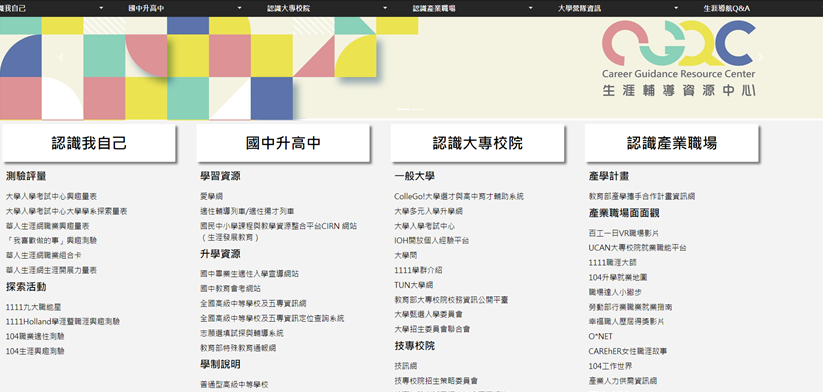The height and width of the screenshot is (392, 823).
Task: Select the first carousel indicator dash
Action: pos(403,109)
